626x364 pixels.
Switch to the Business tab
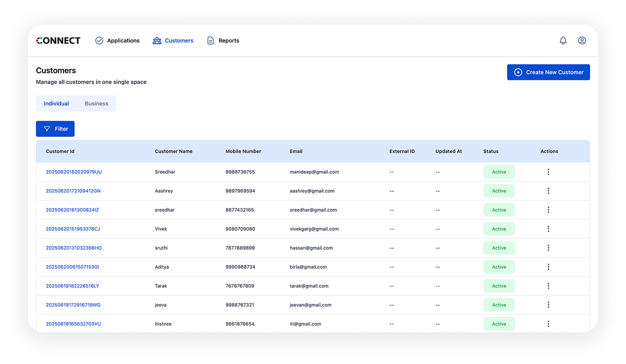click(96, 103)
